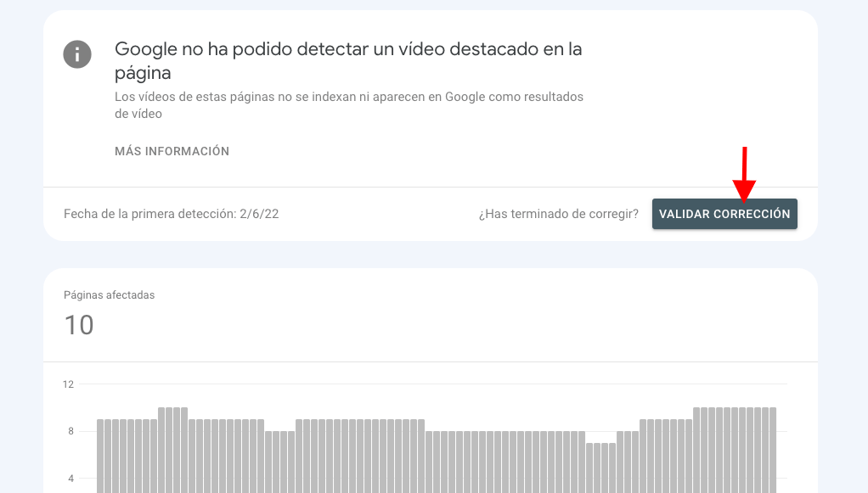The height and width of the screenshot is (493, 868).
Task: Click the 'Páginas afectadas' label
Action: click(109, 295)
